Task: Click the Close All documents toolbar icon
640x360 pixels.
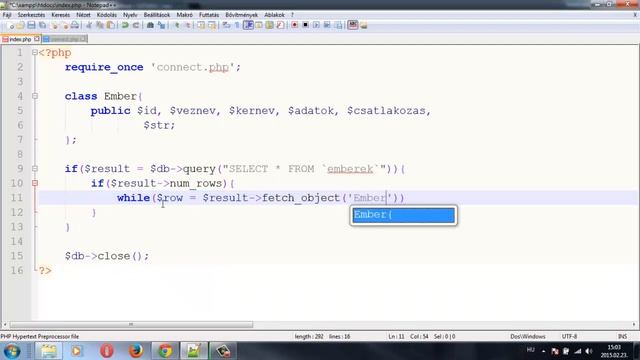Action: point(65,25)
